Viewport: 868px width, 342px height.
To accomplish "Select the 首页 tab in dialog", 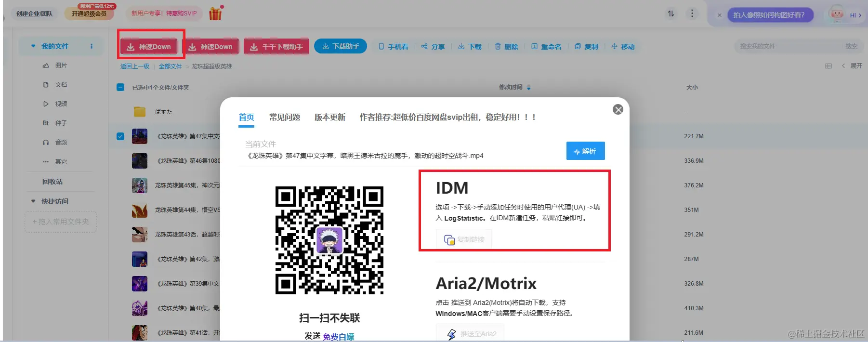I will coord(246,117).
